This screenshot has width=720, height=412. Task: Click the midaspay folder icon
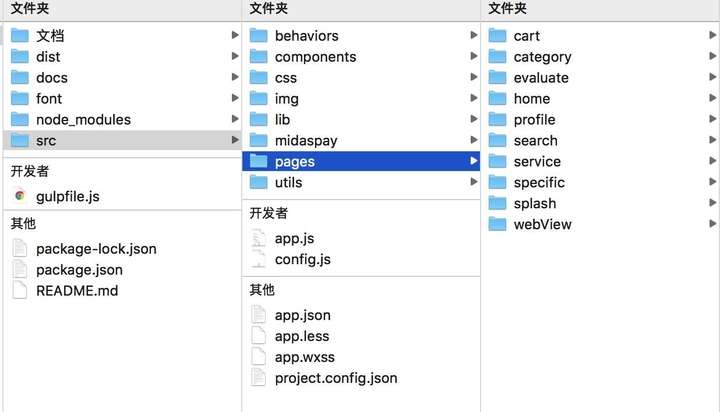258,140
